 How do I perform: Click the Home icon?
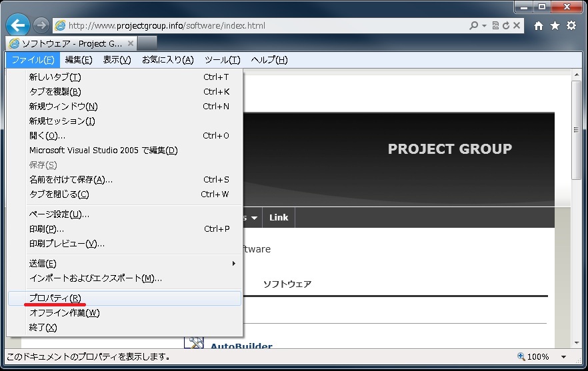coord(539,26)
